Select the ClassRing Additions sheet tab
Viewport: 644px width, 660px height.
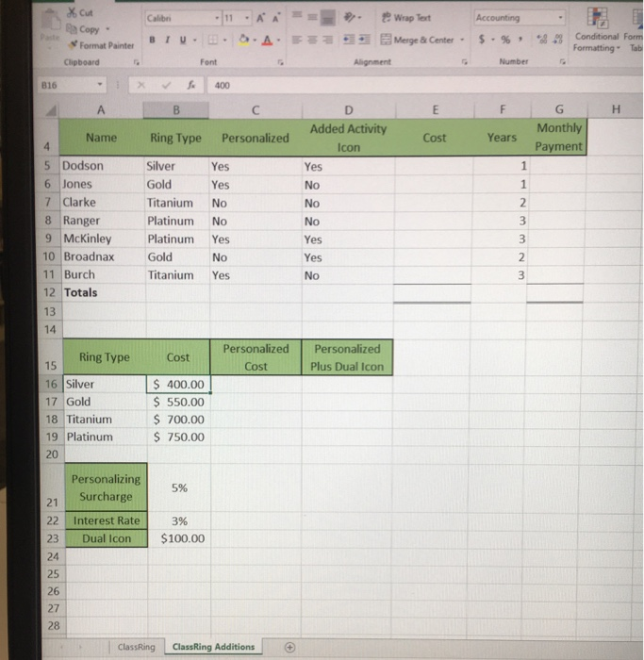[213, 647]
